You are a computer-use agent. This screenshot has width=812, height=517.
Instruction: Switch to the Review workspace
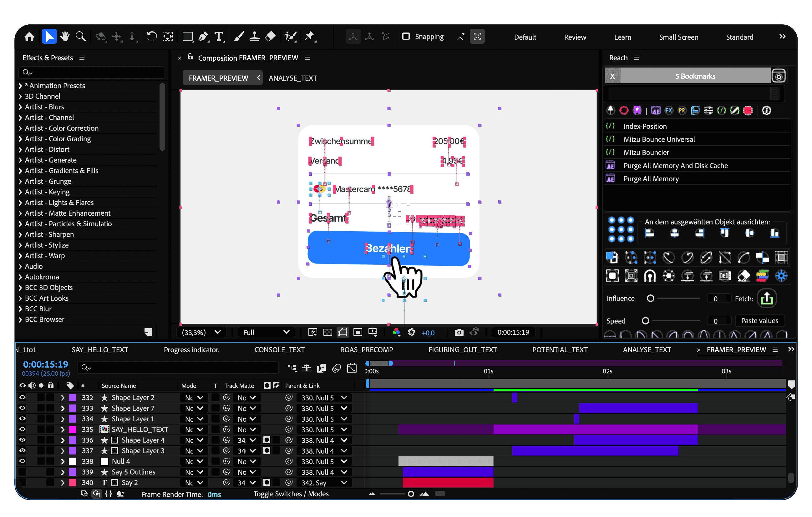click(x=575, y=37)
